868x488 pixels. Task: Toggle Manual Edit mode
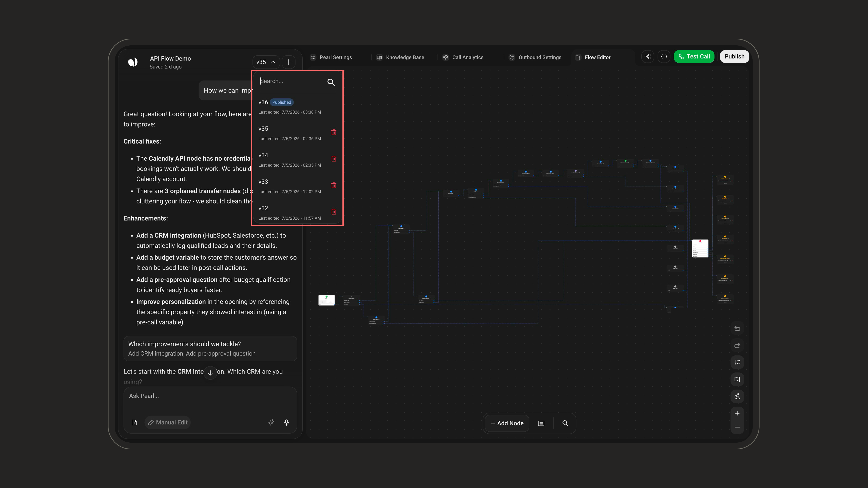click(x=168, y=422)
